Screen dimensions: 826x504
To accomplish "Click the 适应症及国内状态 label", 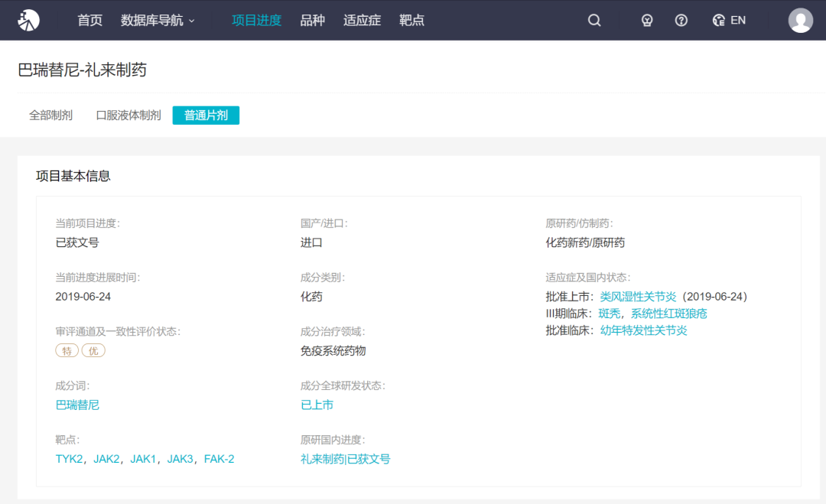I will tap(588, 278).
